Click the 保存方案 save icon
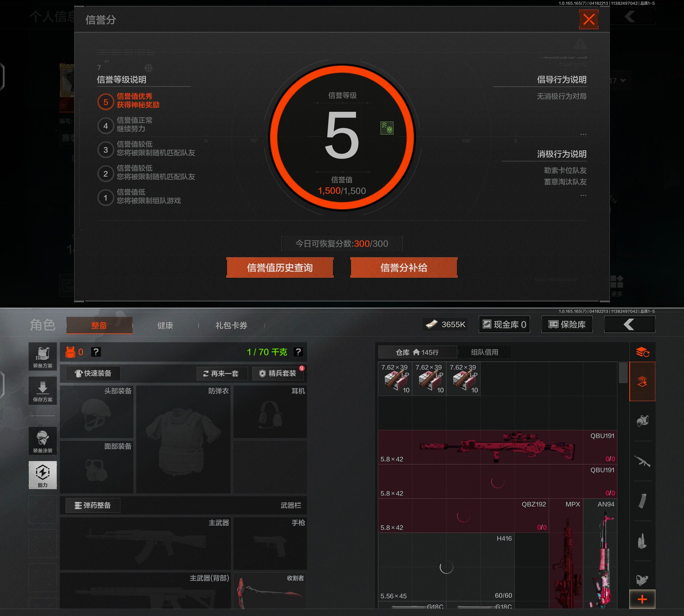 43,391
